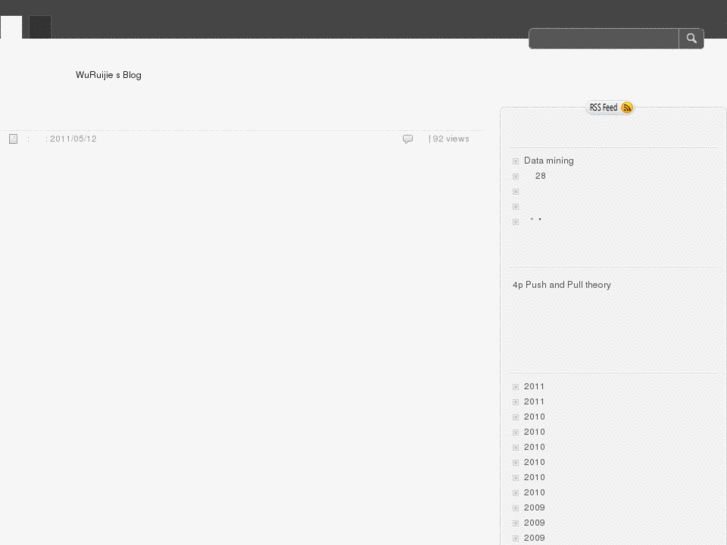Select the white navigation tab
The height and width of the screenshot is (545, 727).
tap(11, 27)
